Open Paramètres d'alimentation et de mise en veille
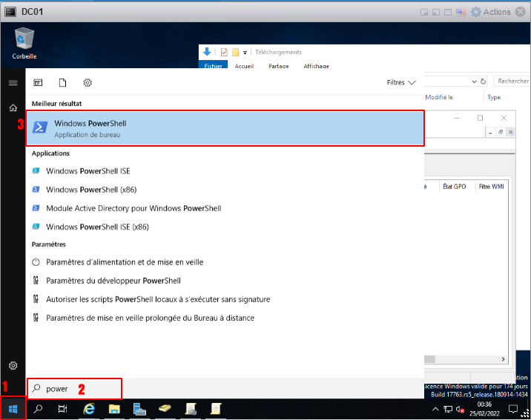 [x=124, y=262]
